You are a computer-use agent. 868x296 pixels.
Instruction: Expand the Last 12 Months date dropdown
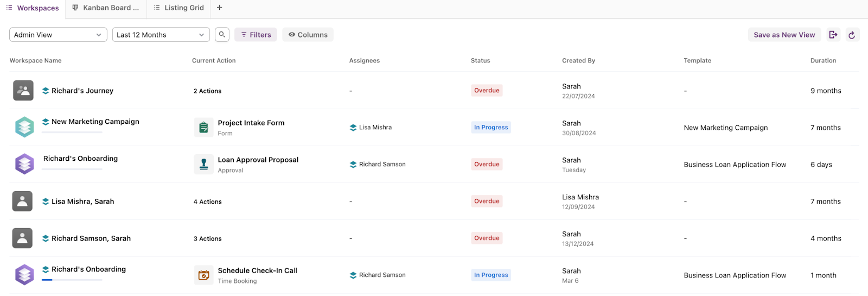coord(161,35)
